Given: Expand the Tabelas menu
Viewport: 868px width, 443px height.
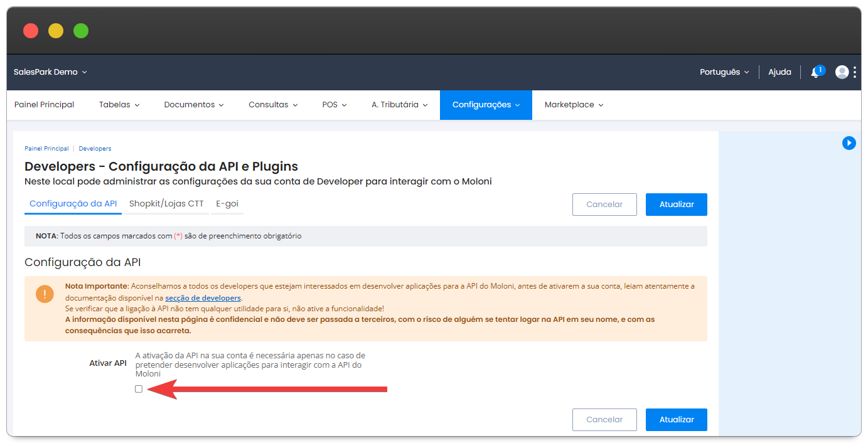Looking at the screenshot, I should [119, 105].
